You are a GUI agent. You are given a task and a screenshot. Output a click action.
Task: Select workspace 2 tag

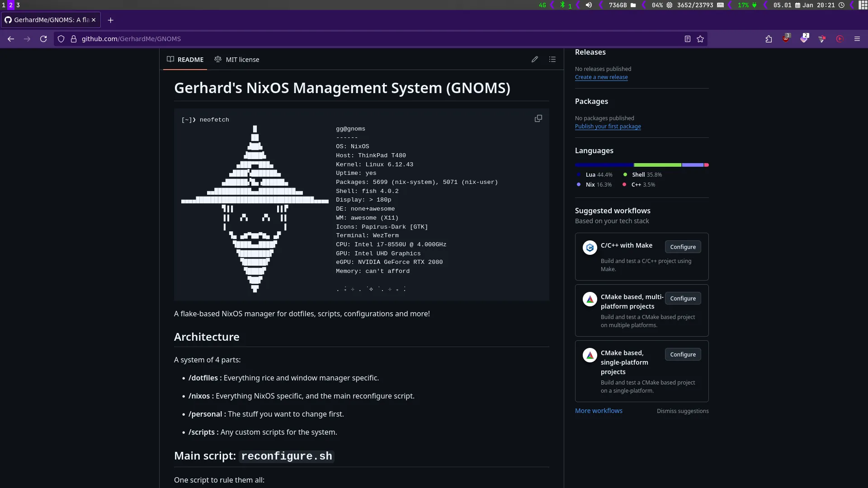pyautogui.click(x=11, y=5)
